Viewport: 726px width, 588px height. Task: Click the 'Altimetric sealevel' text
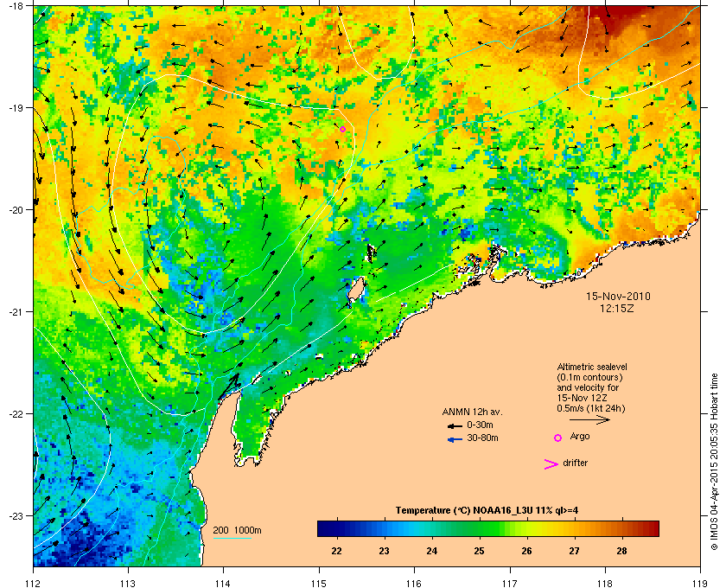click(x=592, y=367)
